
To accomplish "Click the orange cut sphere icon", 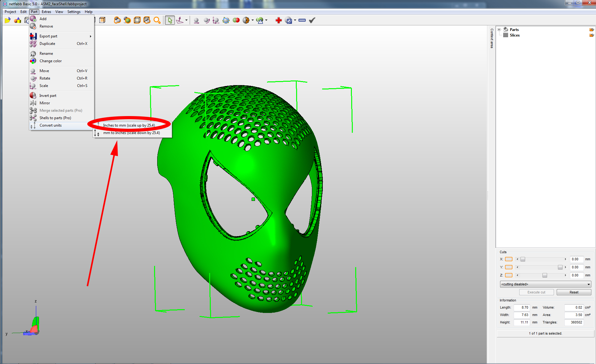I will pyautogui.click(x=246, y=20).
